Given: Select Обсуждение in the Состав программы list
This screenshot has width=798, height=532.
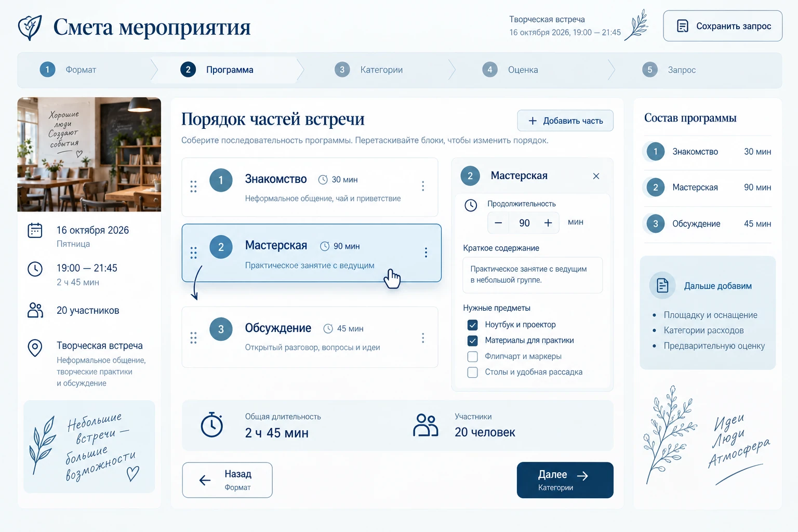Looking at the screenshot, I should 708,224.
